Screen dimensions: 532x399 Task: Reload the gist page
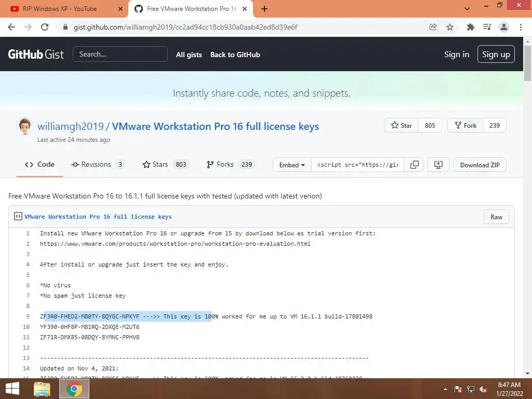click(45, 27)
